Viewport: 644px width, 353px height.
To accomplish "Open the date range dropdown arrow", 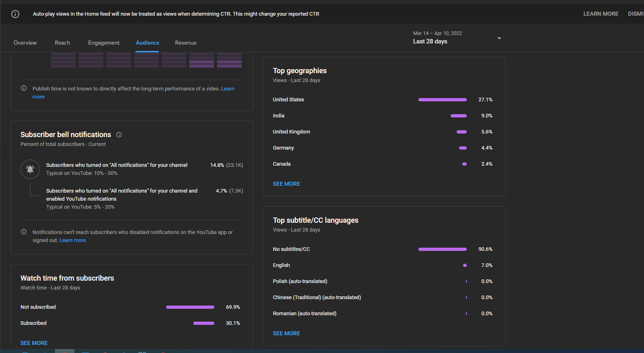I will [x=499, y=38].
